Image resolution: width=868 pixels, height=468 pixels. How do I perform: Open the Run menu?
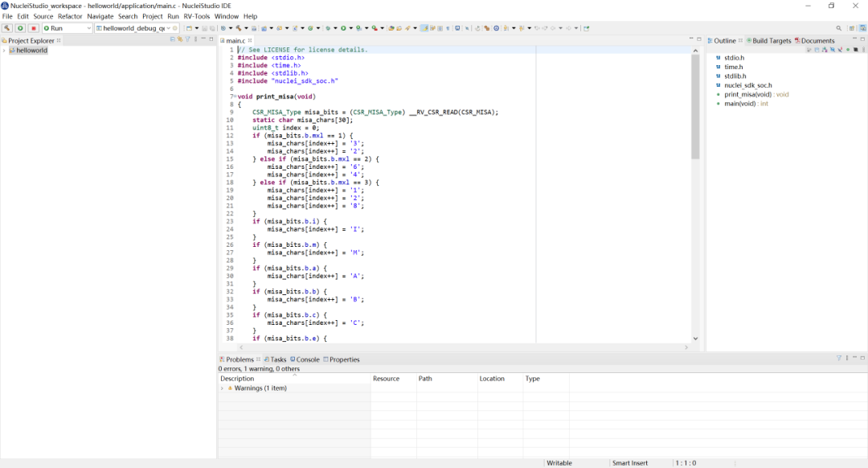174,17
